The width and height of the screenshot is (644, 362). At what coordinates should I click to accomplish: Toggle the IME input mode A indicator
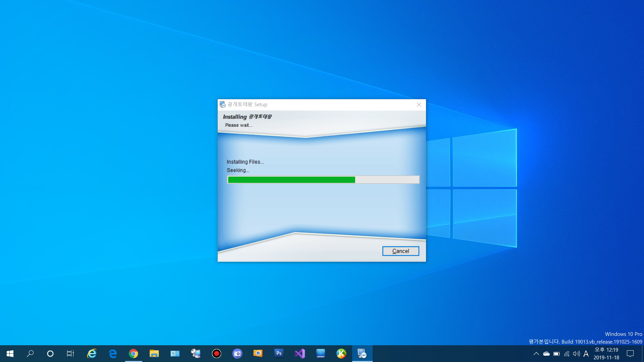click(x=586, y=354)
